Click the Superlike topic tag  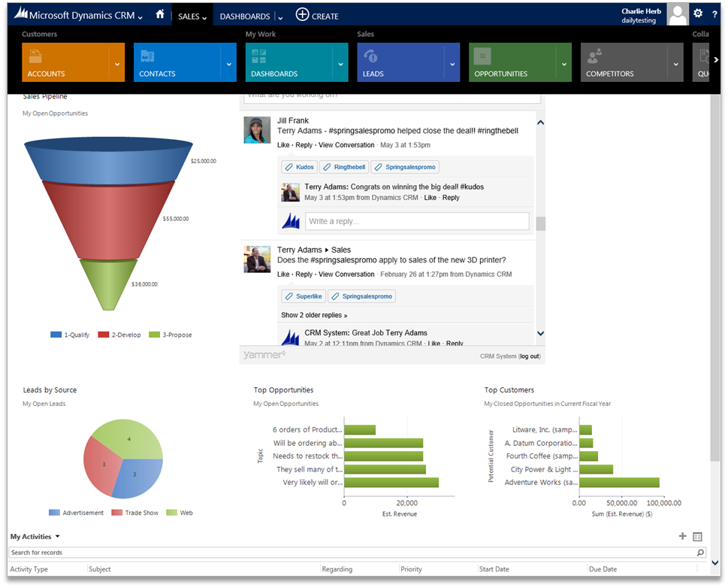click(304, 296)
